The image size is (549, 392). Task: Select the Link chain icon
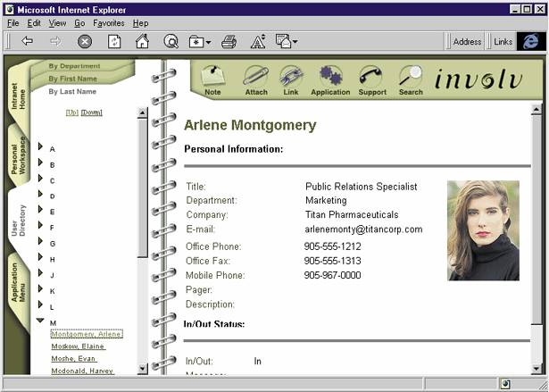point(291,79)
